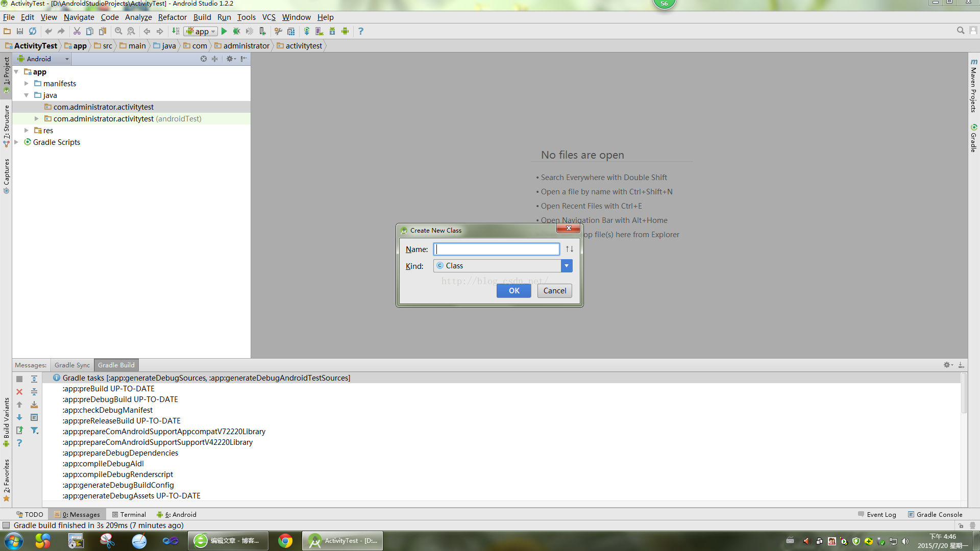Expand the res folder node
Viewport: 980px width, 551px height.
(x=27, y=131)
